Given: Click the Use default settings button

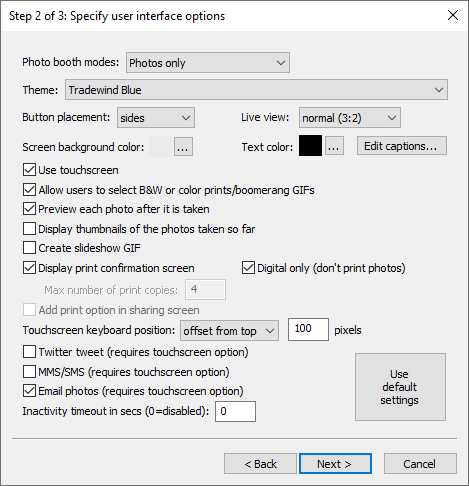Looking at the screenshot, I should [400, 387].
